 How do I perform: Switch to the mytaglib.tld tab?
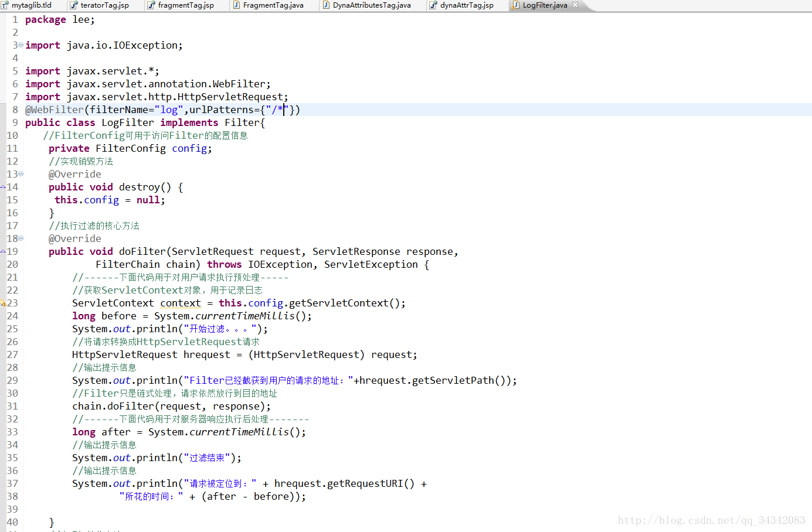(x=30, y=5)
